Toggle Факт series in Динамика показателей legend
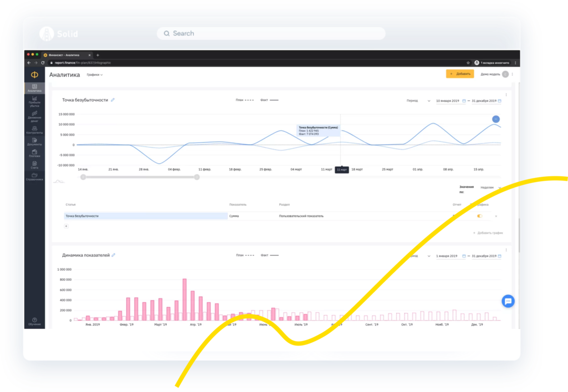Image resolution: width=568 pixels, height=392 pixels. click(x=269, y=255)
